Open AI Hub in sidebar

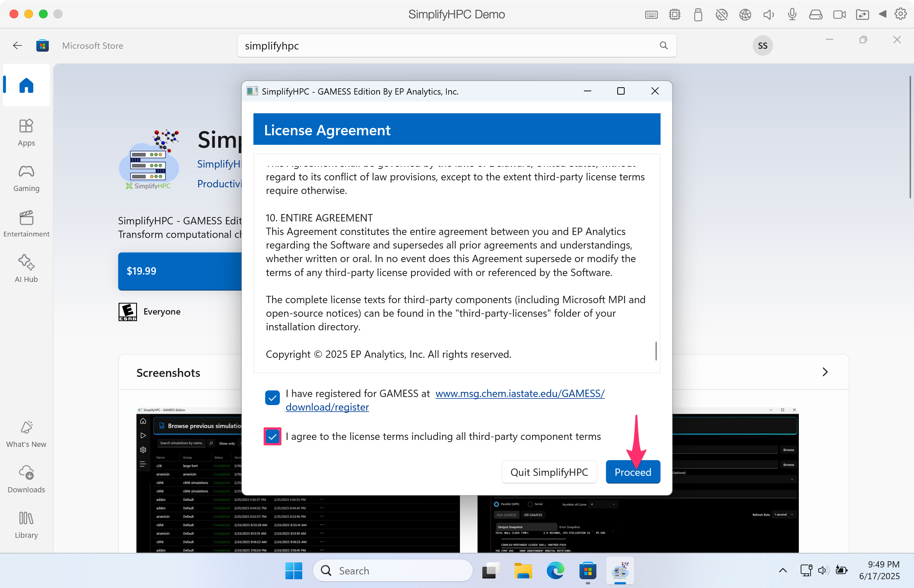click(26, 268)
